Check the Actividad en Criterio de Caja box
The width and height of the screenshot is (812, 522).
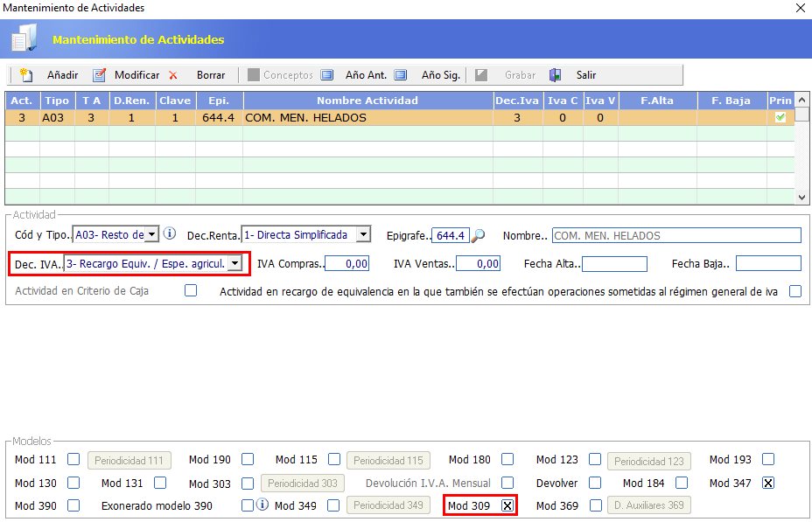(191, 291)
